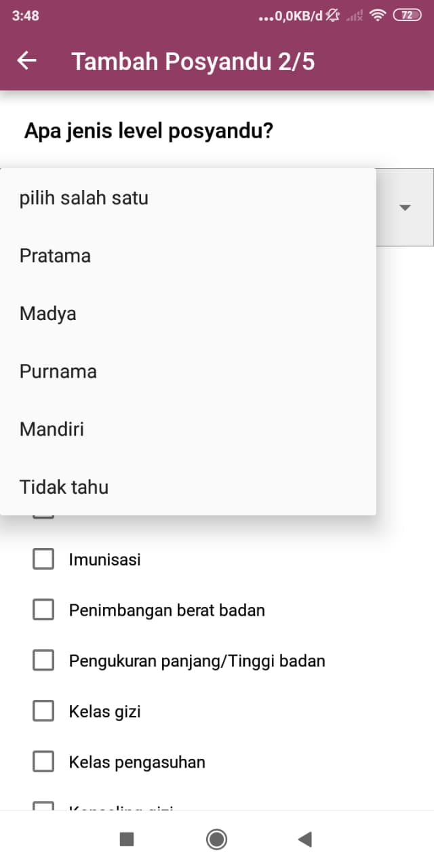Enable the Penimbangan berat badan checkbox
Screen dimensions: 434x868
coord(43,609)
